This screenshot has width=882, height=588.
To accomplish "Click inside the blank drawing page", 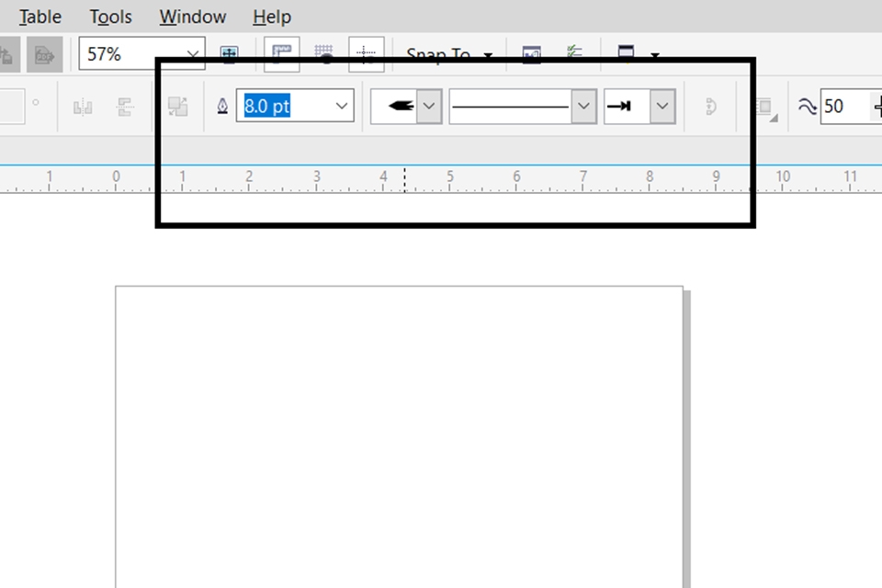I will 400,439.
